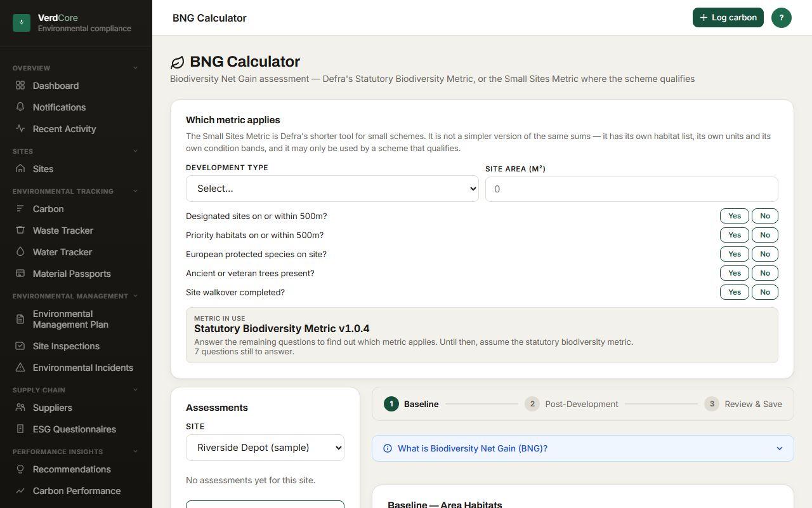Click the leaf icon beside BNG Calculator heading
Image resolution: width=812 pixels, height=508 pixels.
(x=178, y=62)
